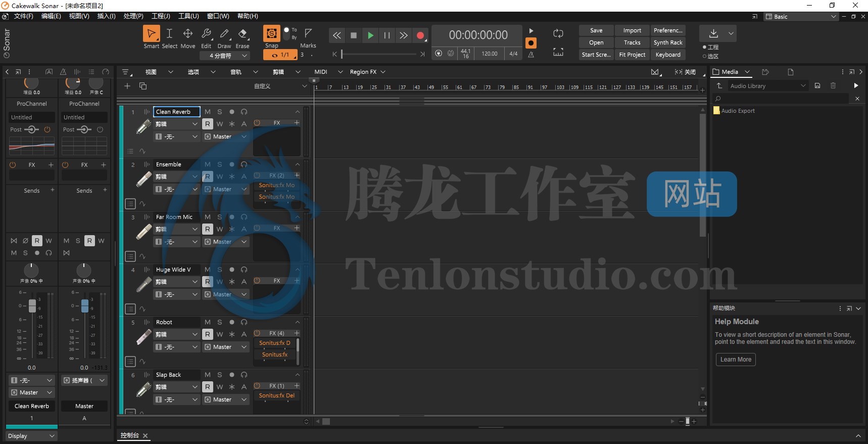This screenshot has width=868, height=444.
Task: Select the Smart tool
Action: click(151, 34)
